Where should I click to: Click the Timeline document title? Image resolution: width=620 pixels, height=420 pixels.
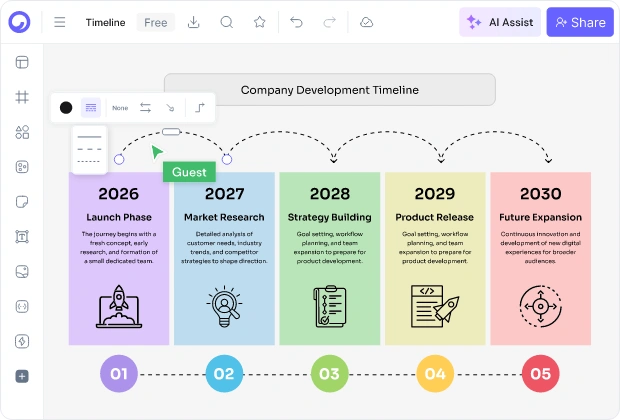pos(106,23)
